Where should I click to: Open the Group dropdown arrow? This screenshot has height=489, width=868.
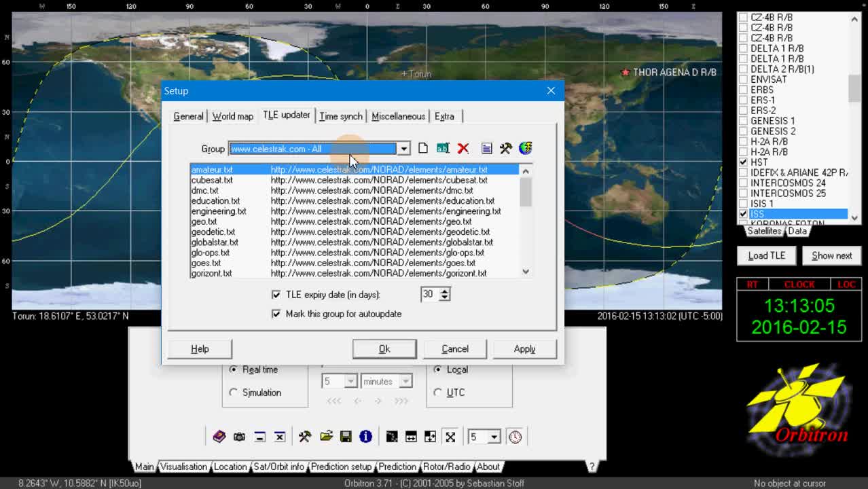pos(403,149)
